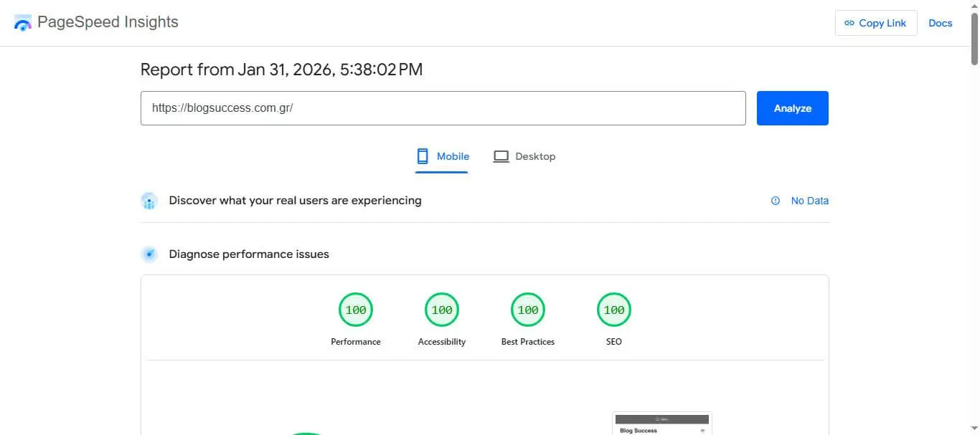Open the Docs page

(x=941, y=22)
